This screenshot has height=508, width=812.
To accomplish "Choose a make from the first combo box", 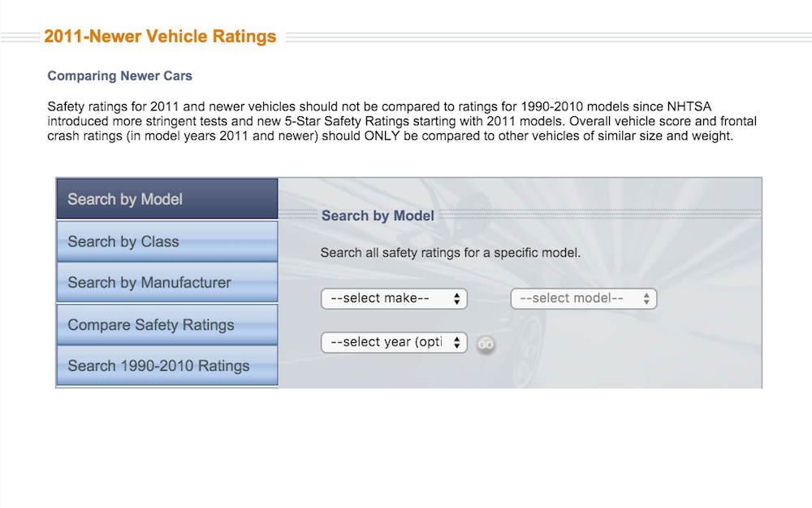I will click(x=394, y=298).
